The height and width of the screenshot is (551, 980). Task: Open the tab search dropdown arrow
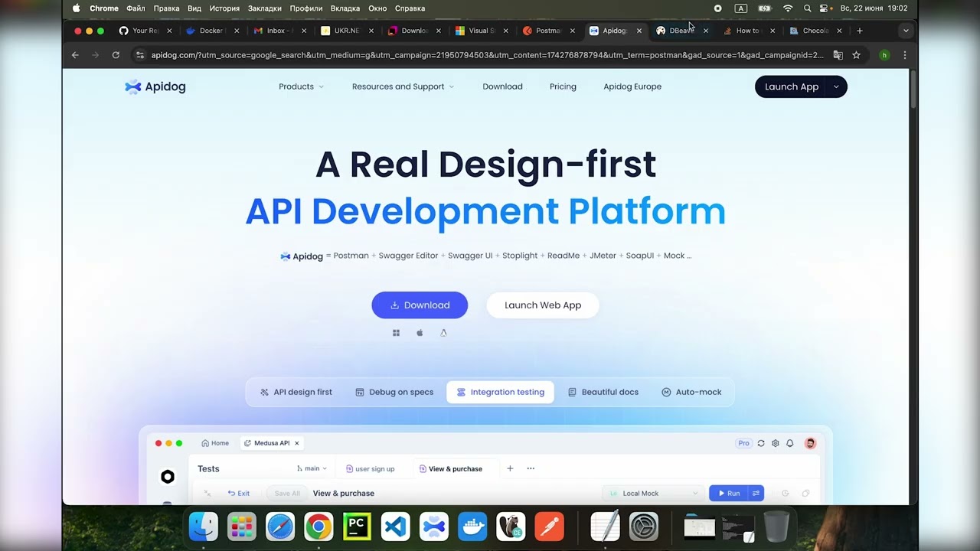(906, 31)
